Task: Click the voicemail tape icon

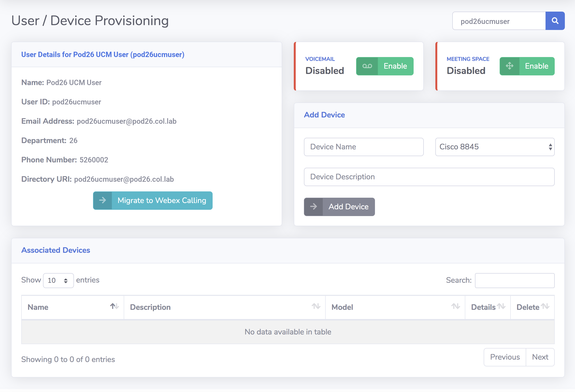Action: [367, 66]
